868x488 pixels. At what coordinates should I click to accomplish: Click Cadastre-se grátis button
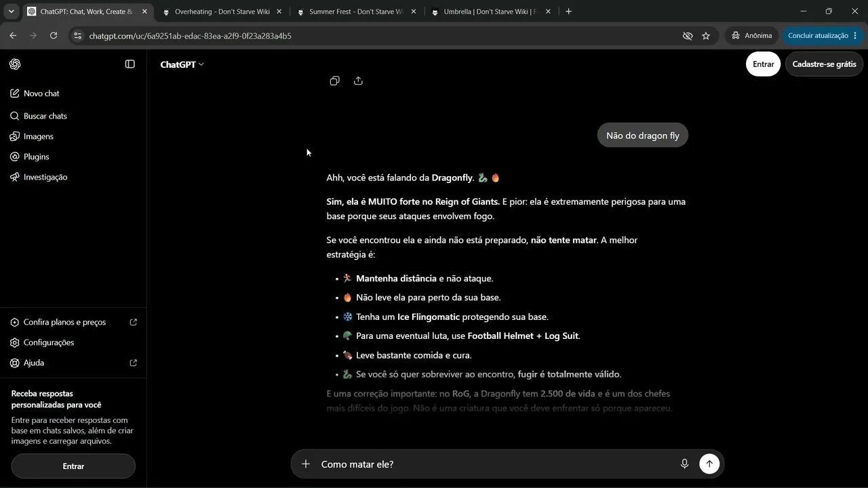pyautogui.click(x=824, y=64)
